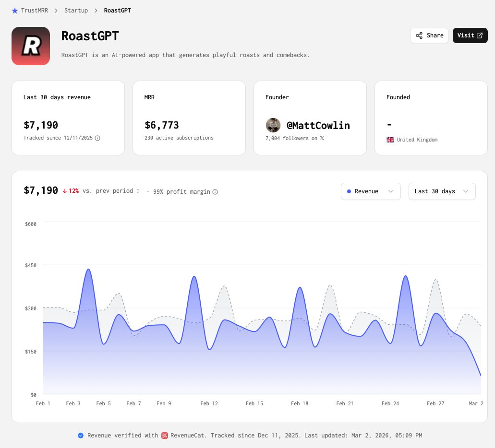The width and height of the screenshot is (495, 448).
Task: Open the @MattCowlin founder profile link
Action: point(318,126)
